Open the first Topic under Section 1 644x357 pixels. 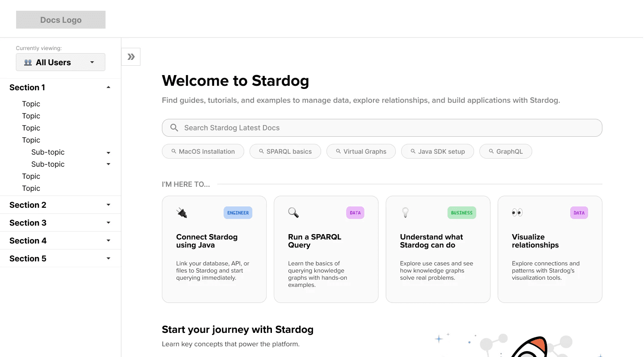pos(31,104)
